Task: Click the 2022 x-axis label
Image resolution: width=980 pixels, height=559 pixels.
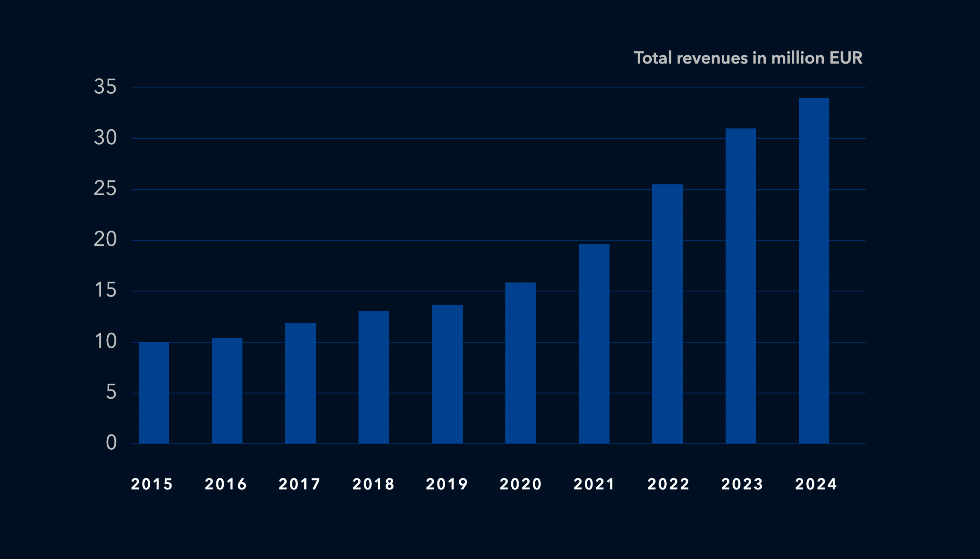Action: click(668, 484)
